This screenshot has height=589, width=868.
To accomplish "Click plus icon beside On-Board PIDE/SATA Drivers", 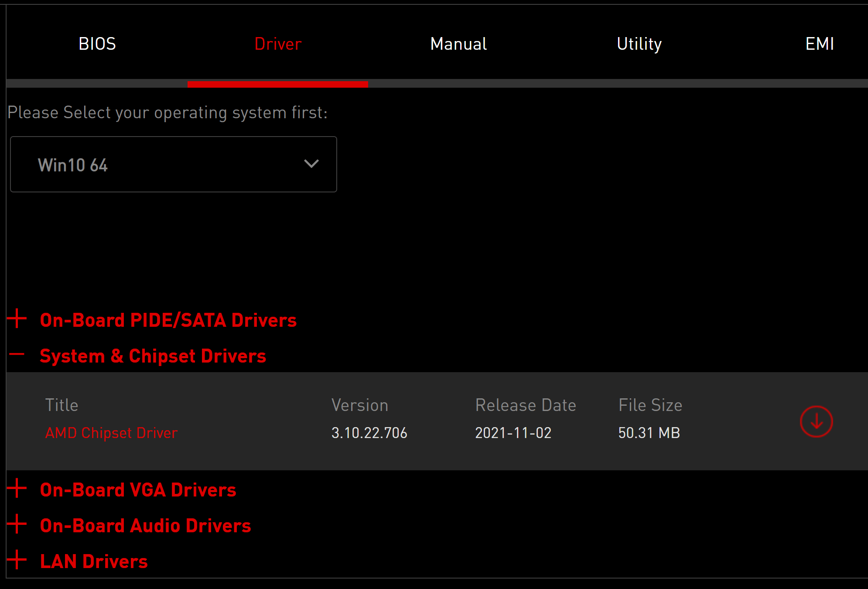I will (17, 318).
